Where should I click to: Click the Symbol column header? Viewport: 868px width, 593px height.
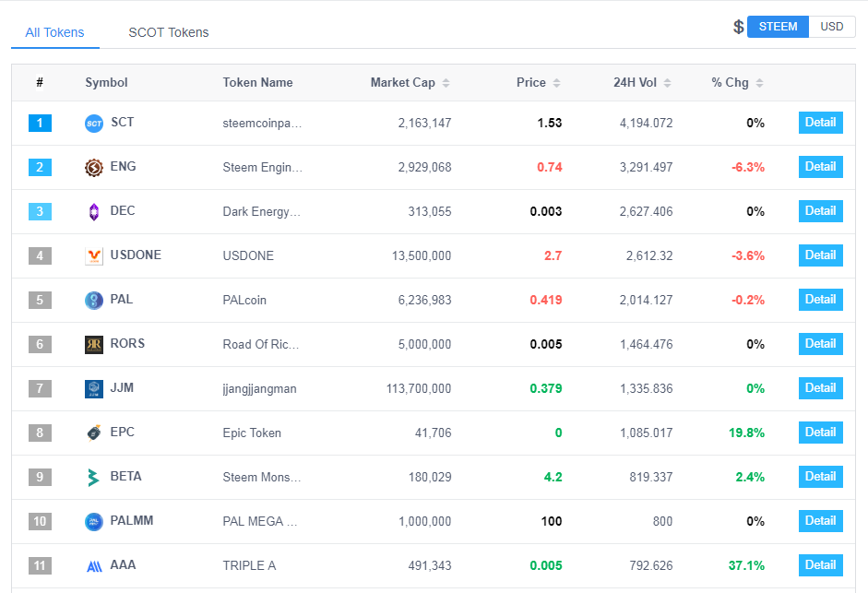106,82
